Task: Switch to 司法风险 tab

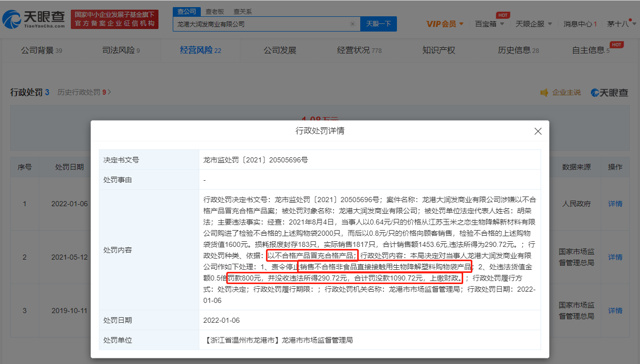Action: pyautogui.click(x=121, y=50)
